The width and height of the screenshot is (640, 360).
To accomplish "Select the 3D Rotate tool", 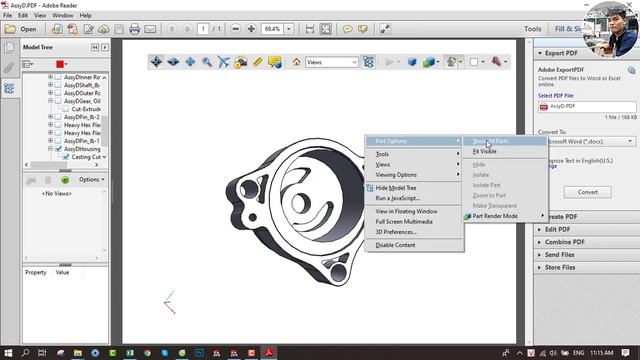I will (156, 62).
